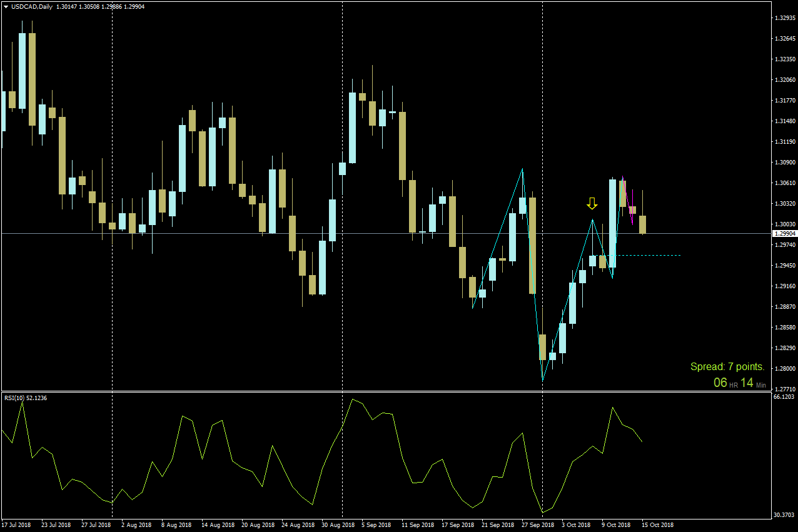Image resolution: width=798 pixels, height=532 pixels.
Task: Click the 23 Jul 2018 date label
Action: click(56, 525)
